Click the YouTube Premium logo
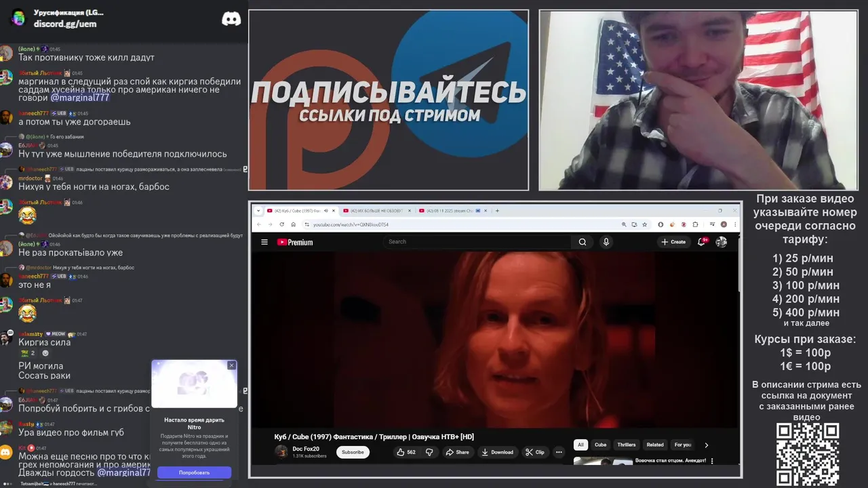The image size is (868, 488). 295,242
